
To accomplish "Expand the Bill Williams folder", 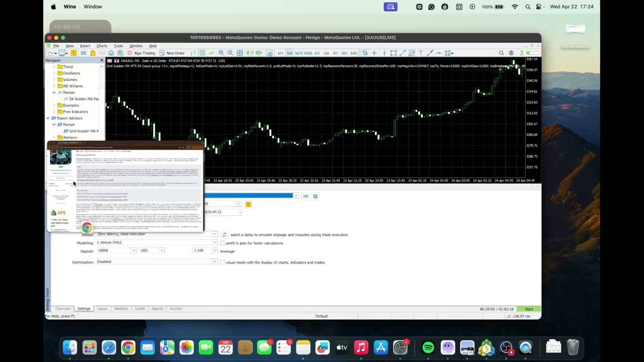I will (54, 86).
